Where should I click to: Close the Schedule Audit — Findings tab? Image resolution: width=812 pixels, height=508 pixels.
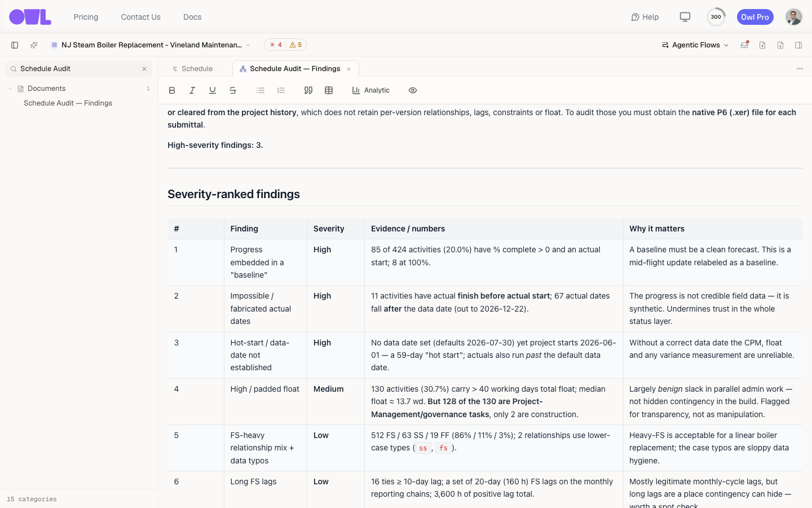click(x=349, y=69)
